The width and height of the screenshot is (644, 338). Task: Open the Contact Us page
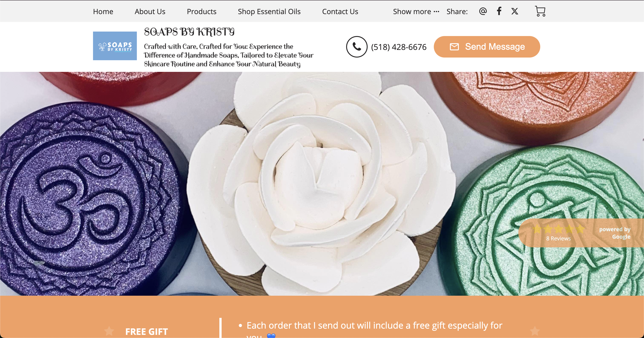(340, 11)
